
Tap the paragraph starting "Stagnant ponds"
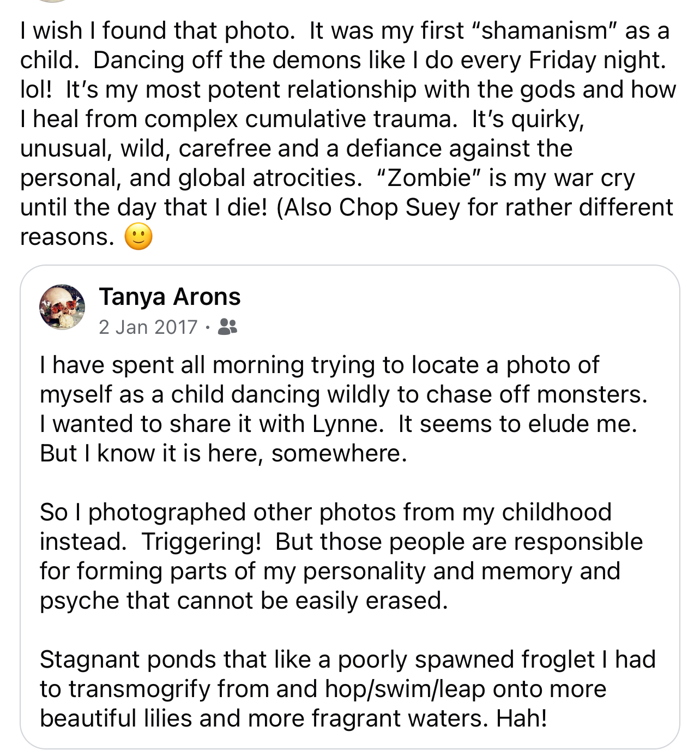coord(347,689)
